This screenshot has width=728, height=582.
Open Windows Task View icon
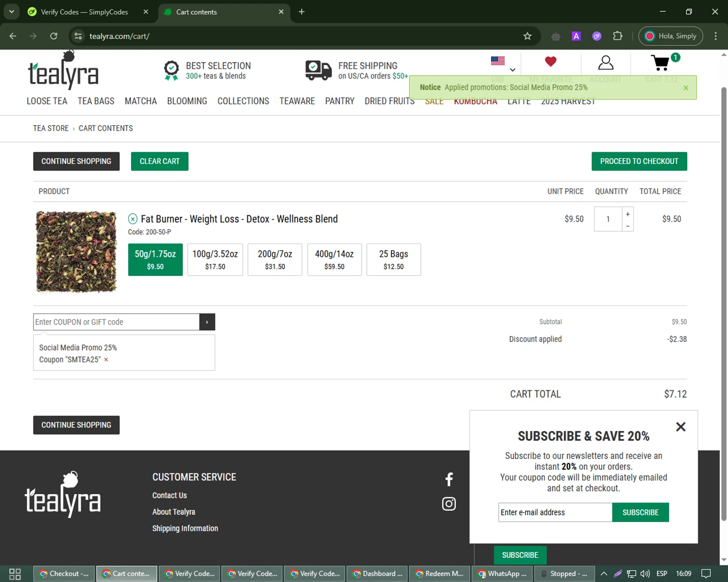point(15,574)
